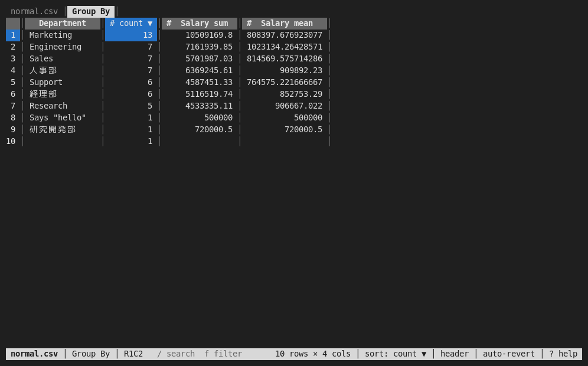Click the Salary mean 1023134.26428571 cell

point(285,47)
